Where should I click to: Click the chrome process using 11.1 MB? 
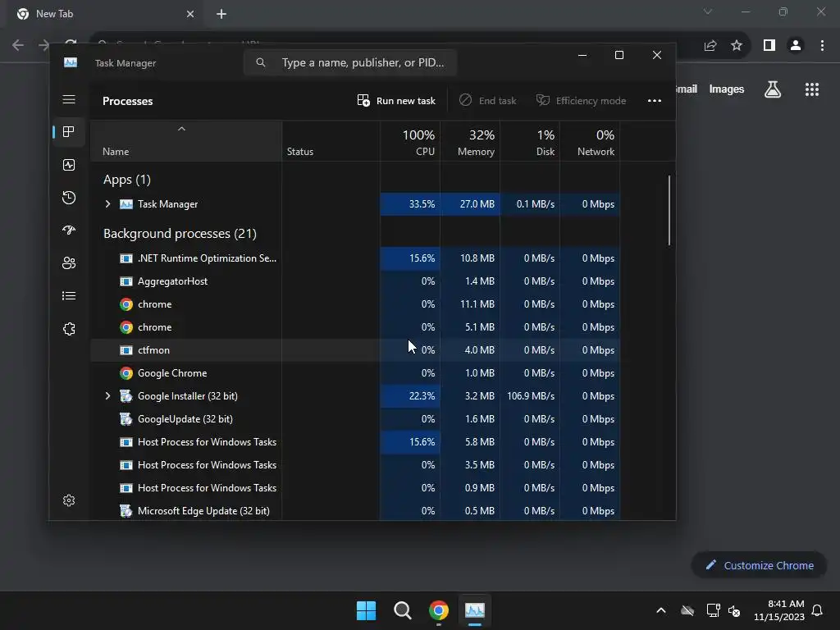[x=355, y=304]
